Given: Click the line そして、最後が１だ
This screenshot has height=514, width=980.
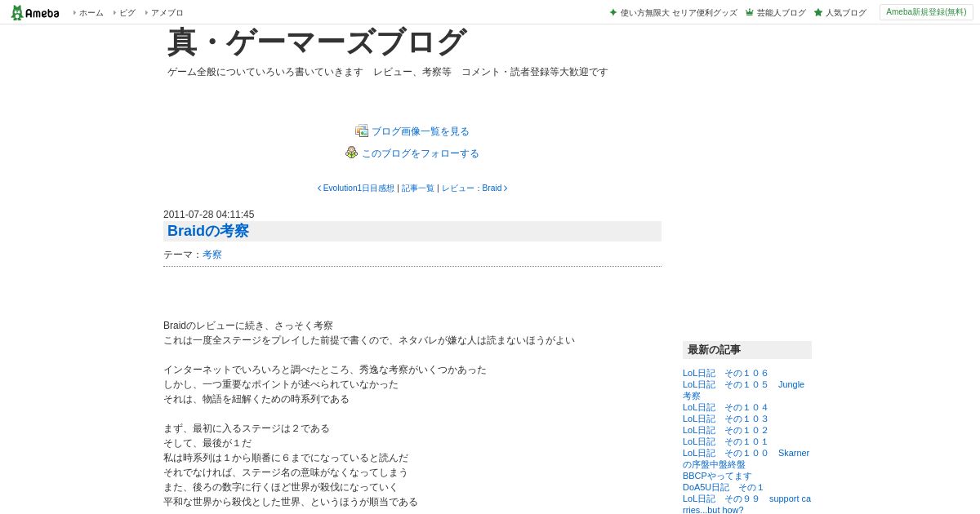Looking at the screenshot, I should [207, 443].
